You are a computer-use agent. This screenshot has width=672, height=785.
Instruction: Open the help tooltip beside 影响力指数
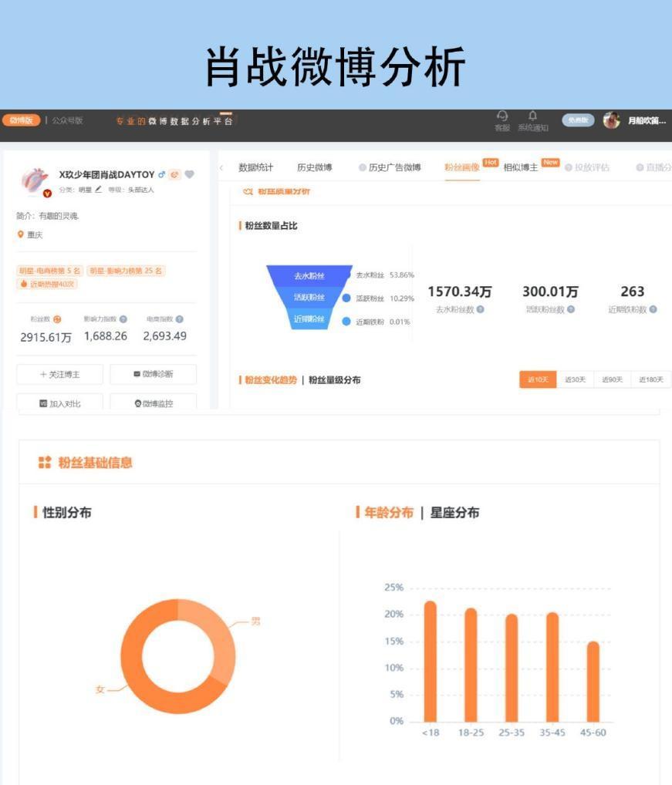(x=121, y=318)
